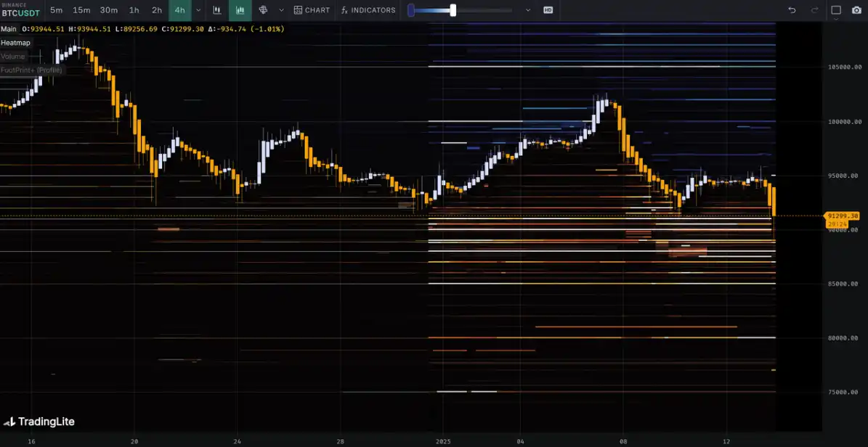Toggle the HD heatmap mode
This screenshot has height=447, width=868.
(x=548, y=10)
